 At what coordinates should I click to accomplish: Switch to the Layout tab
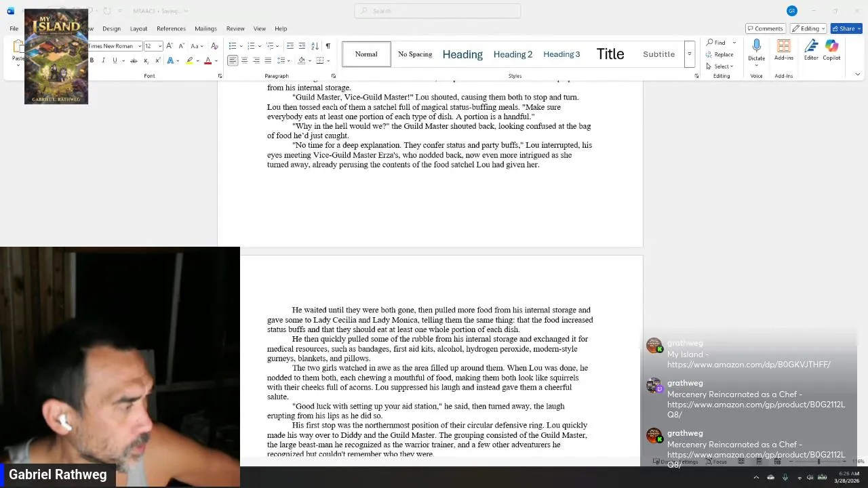[138, 28]
